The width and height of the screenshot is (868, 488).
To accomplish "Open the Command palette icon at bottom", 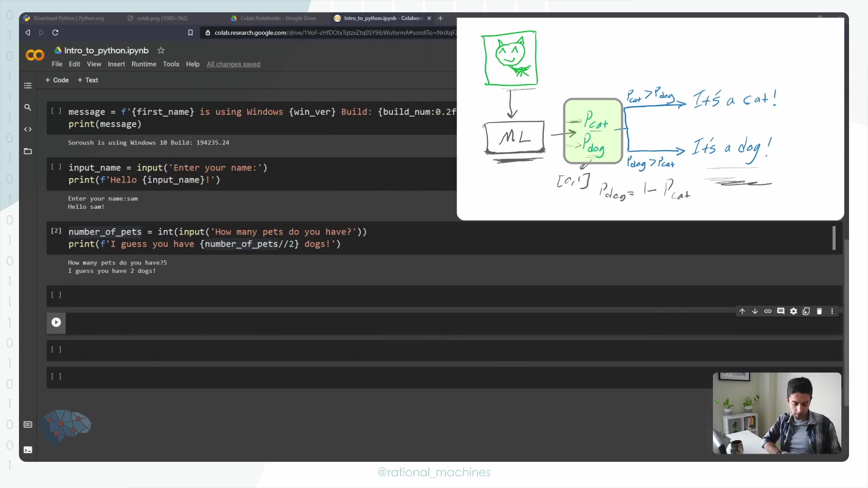I will pos(28,425).
